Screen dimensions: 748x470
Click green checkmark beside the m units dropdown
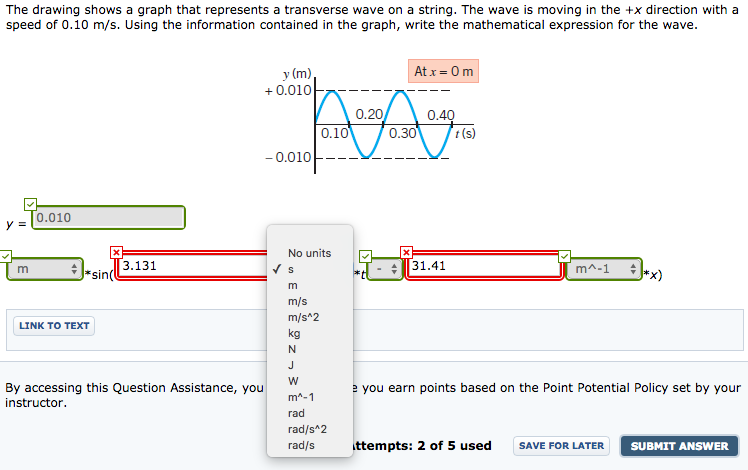click(5, 256)
